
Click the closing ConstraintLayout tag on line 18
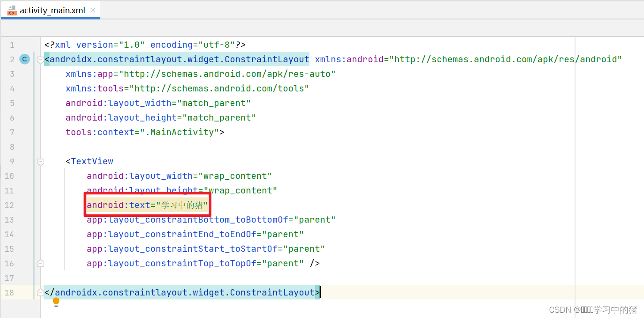(x=182, y=292)
